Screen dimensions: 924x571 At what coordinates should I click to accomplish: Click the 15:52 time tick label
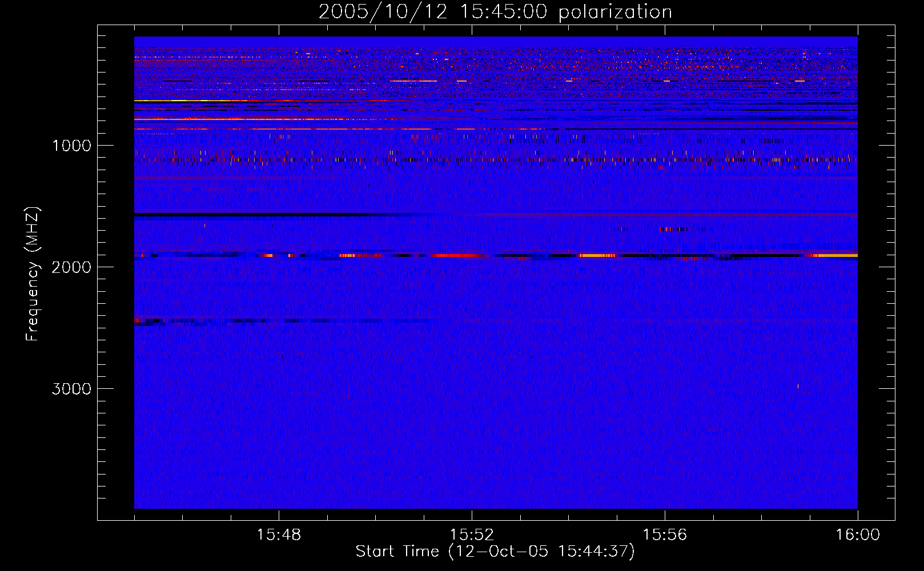point(472,535)
